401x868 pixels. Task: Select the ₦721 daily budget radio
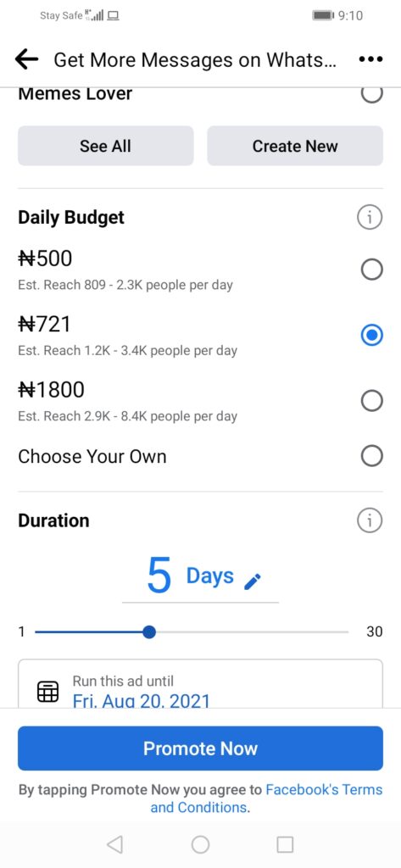point(371,335)
